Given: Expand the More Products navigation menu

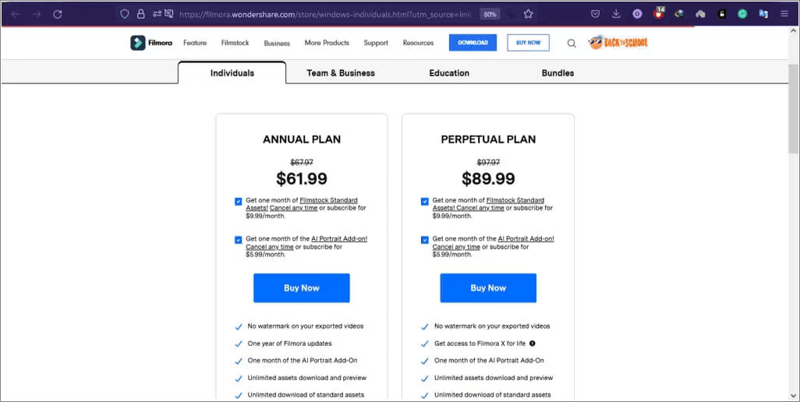Looking at the screenshot, I should tap(327, 43).
